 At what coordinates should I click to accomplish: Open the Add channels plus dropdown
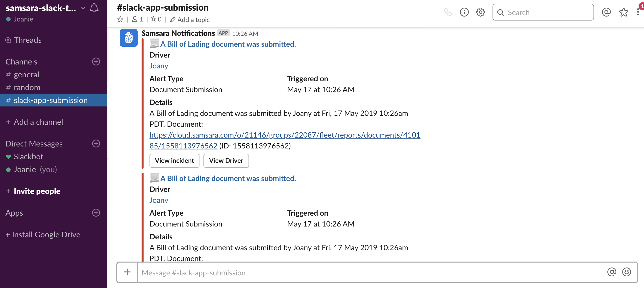pyautogui.click(x=96, y=62)
